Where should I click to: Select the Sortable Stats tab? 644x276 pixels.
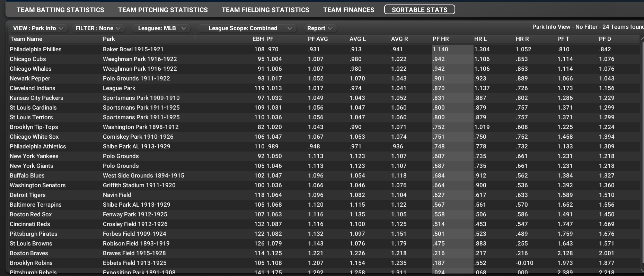click(420, 10)
